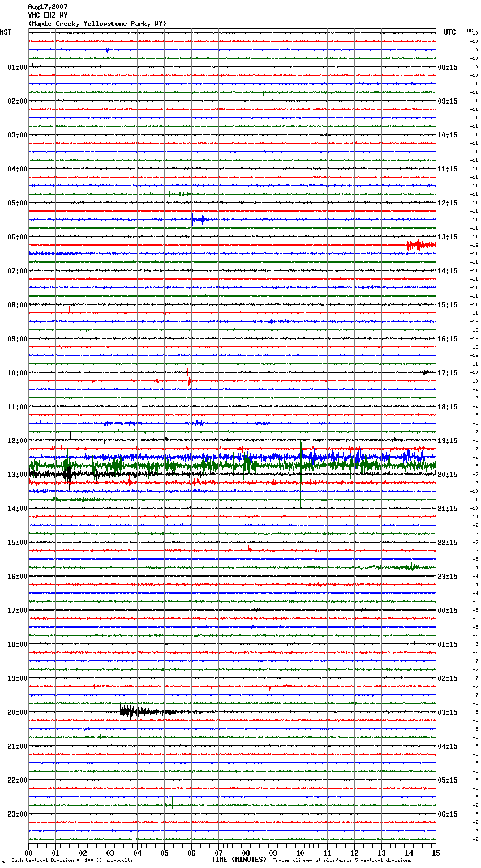Select minute '03' on the bottom axis
Screen dimensions: 481x868
(110, 853)
